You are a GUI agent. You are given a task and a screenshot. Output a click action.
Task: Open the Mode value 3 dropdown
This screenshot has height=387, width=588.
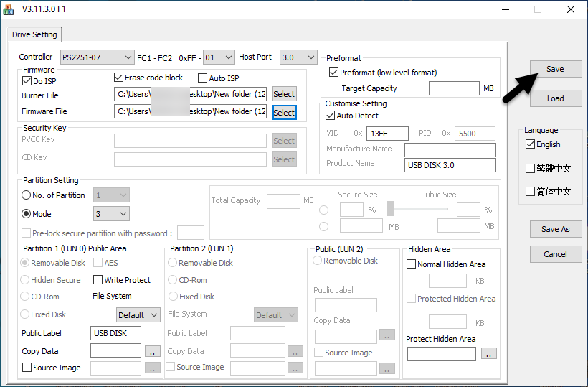(x=111, y=214)
